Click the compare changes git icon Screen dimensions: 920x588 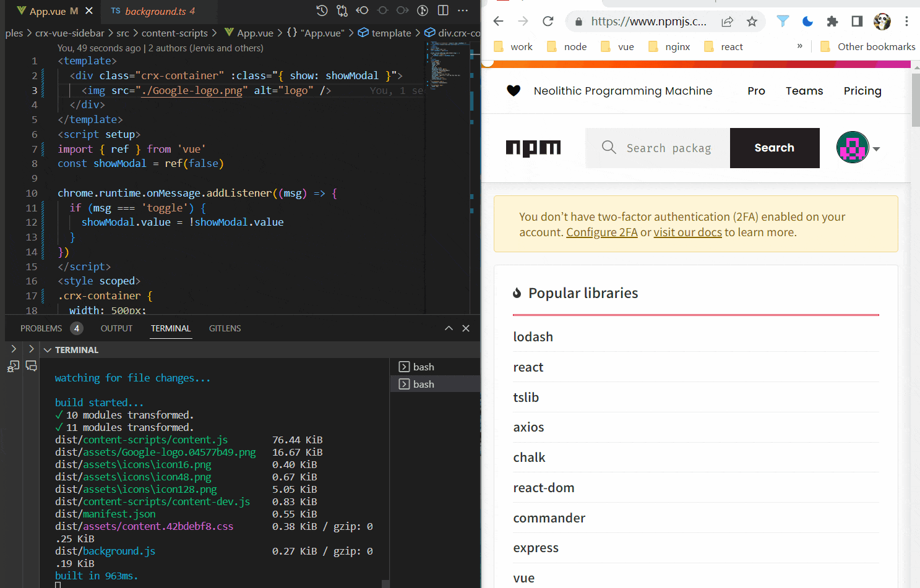click(x=342, y=11)
